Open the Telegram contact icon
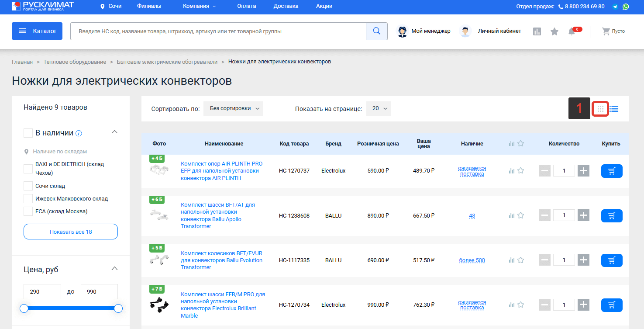 [615, 7]
